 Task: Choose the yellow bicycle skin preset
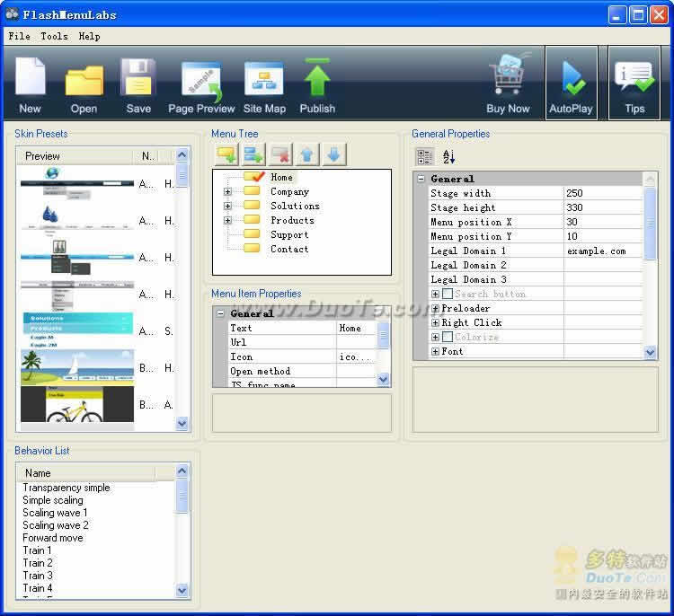pyautogui.click(x=77, y=404)
